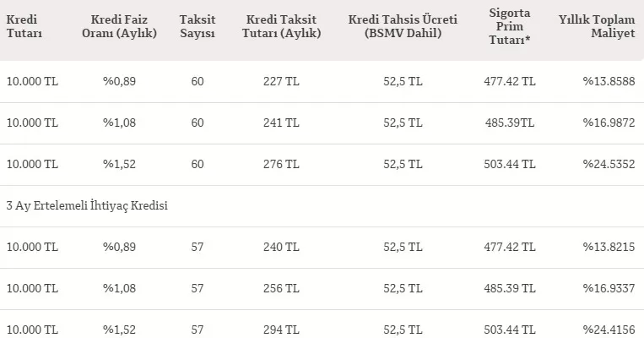644x338 pixels.
Task: Click the Kredi Tutarı column header
Action: (x=24, y=28)
